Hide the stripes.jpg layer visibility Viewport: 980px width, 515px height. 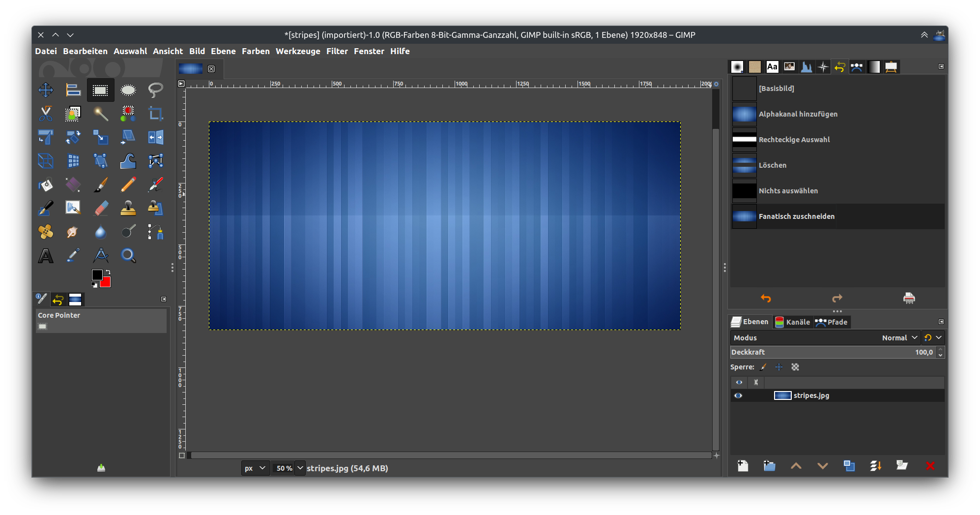click(x=739, y=395)
